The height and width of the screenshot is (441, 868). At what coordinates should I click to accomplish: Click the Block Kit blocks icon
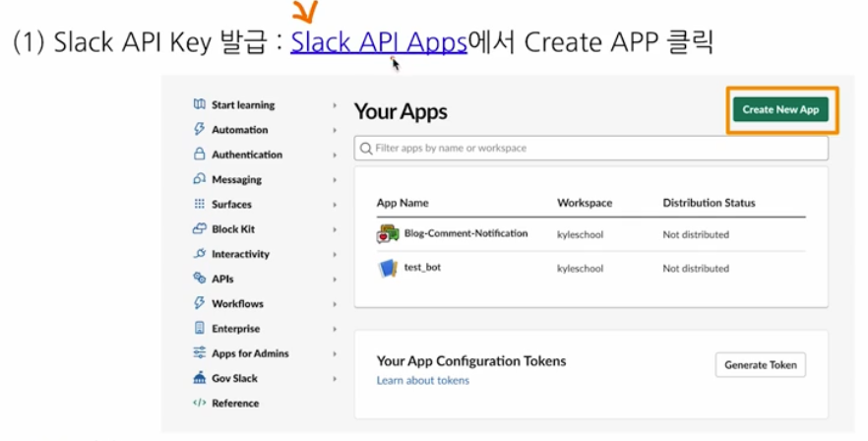199,228
